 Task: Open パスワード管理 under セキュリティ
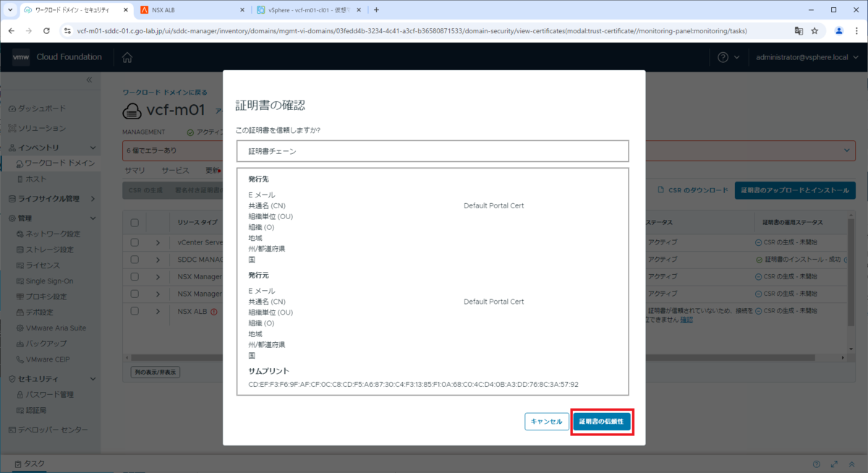(x=44, y=395)
